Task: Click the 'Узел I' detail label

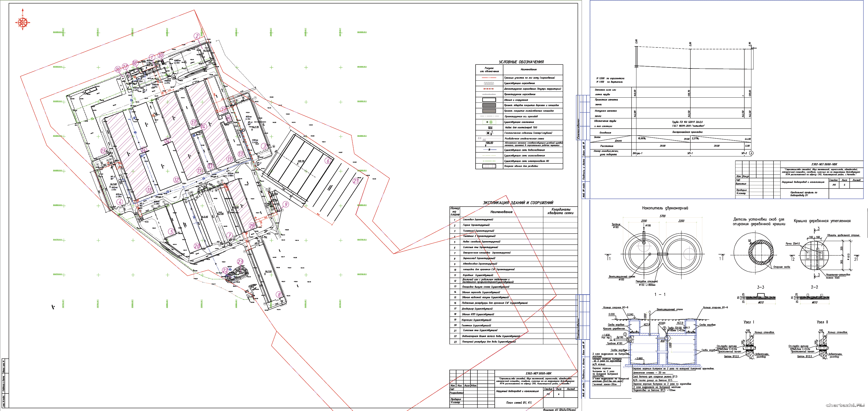Action: 749,322
